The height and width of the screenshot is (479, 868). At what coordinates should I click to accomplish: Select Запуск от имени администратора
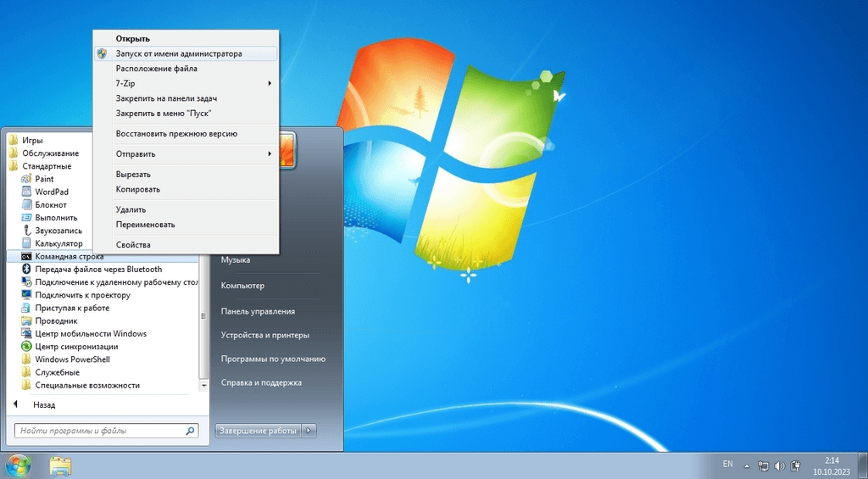(186, 53)
